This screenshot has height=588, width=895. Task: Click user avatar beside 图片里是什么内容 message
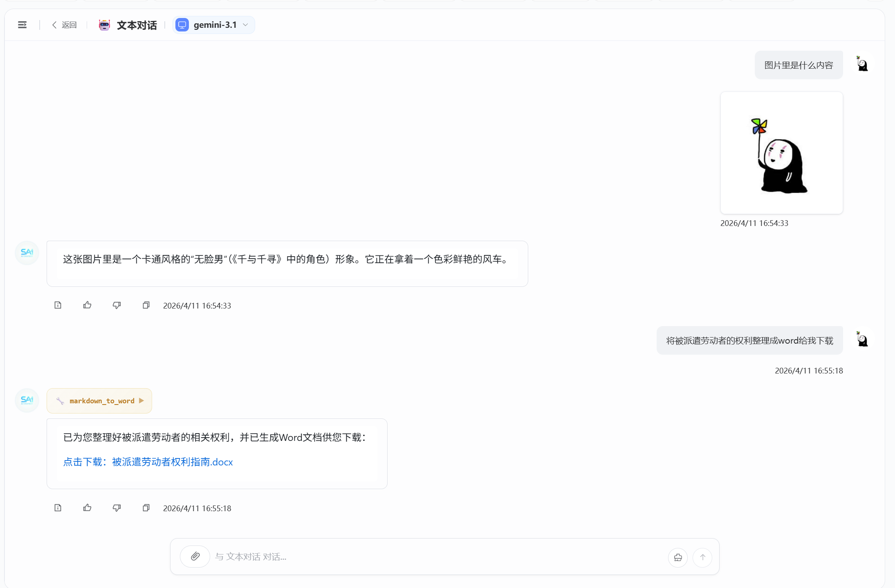click(x=862, y=64)
